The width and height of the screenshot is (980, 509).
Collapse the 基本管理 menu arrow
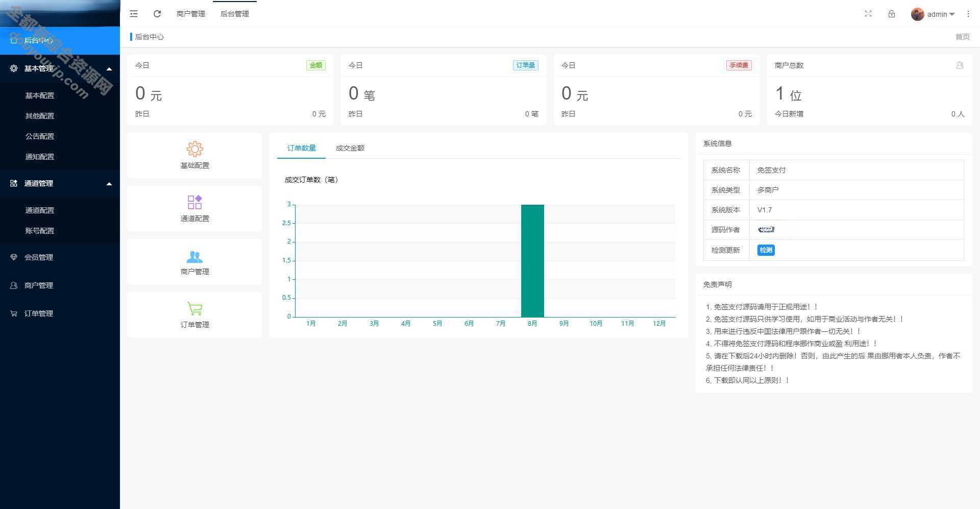click(109, 69)
